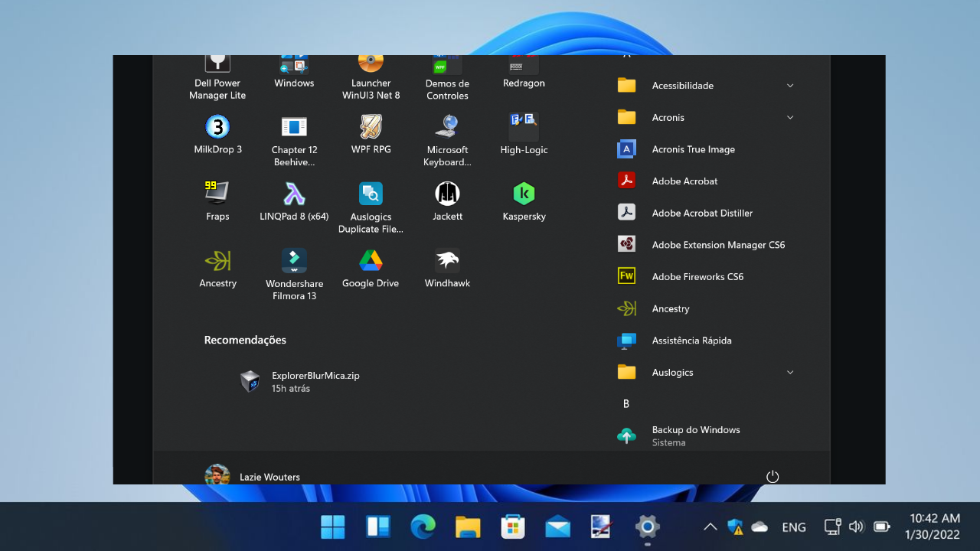
Task: Click the Windows Start button
Action: point(332,527)
